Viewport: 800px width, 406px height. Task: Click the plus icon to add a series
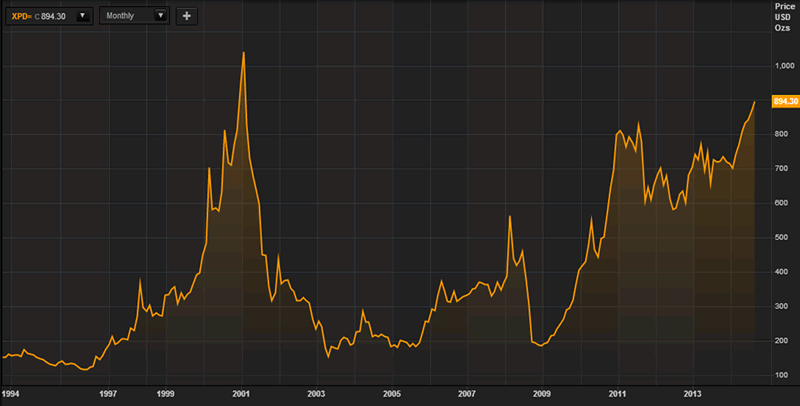pos(187,16)
